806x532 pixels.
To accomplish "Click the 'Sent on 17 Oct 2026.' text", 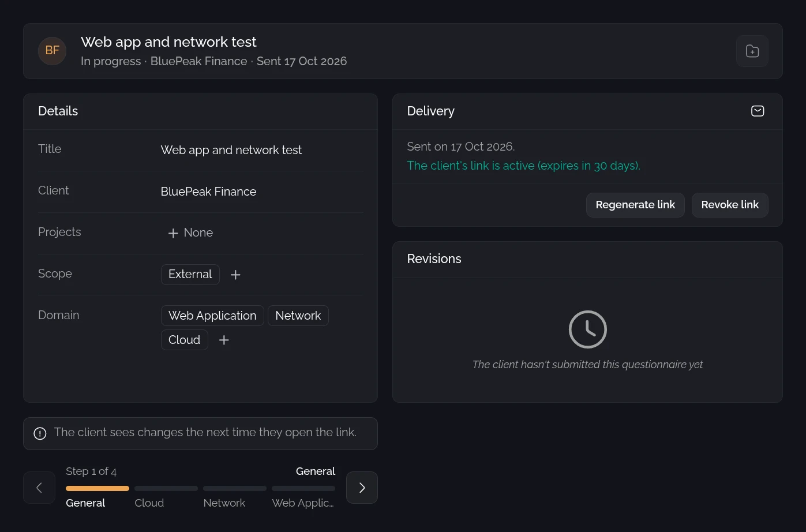I will (461, 147).
